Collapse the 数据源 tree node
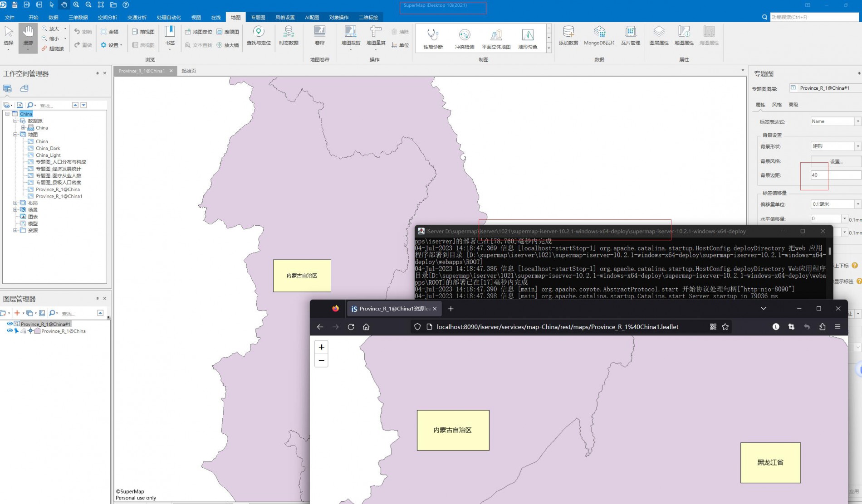Screen dimensions: 862x504 click(x=15, y=121)
